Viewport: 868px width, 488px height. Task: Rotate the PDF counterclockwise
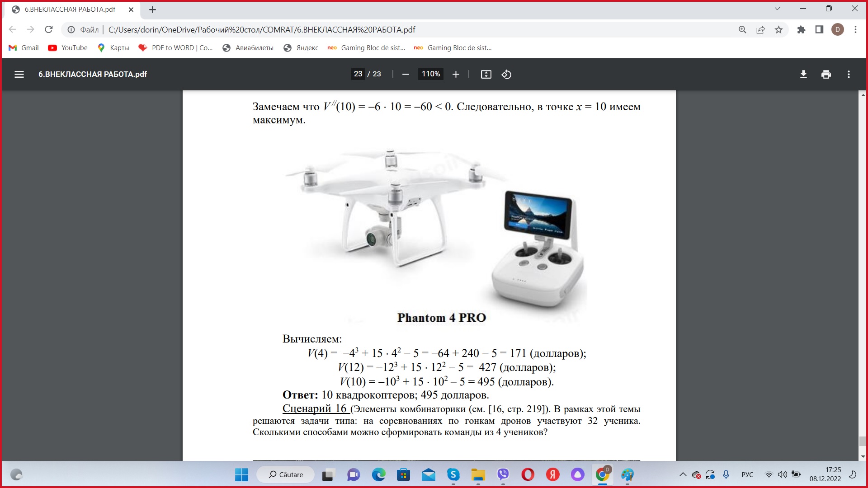(x=506, y=75)
